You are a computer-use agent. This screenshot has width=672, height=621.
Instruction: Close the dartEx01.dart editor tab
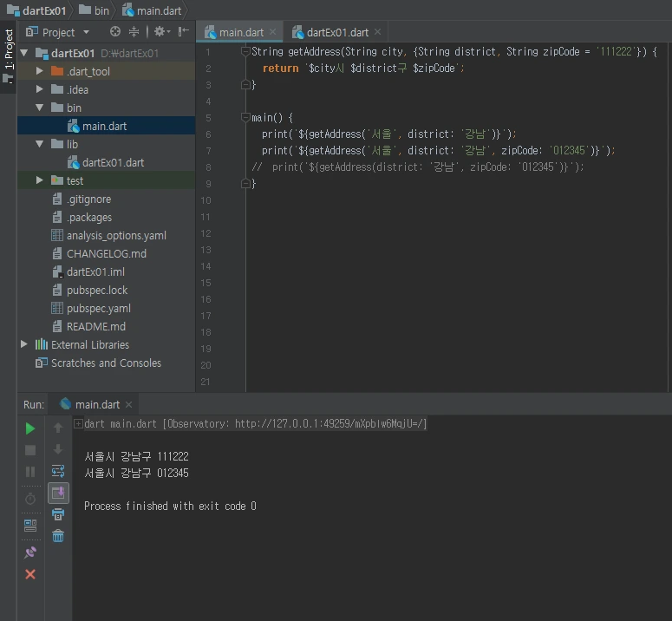click(x=377, y=32)
